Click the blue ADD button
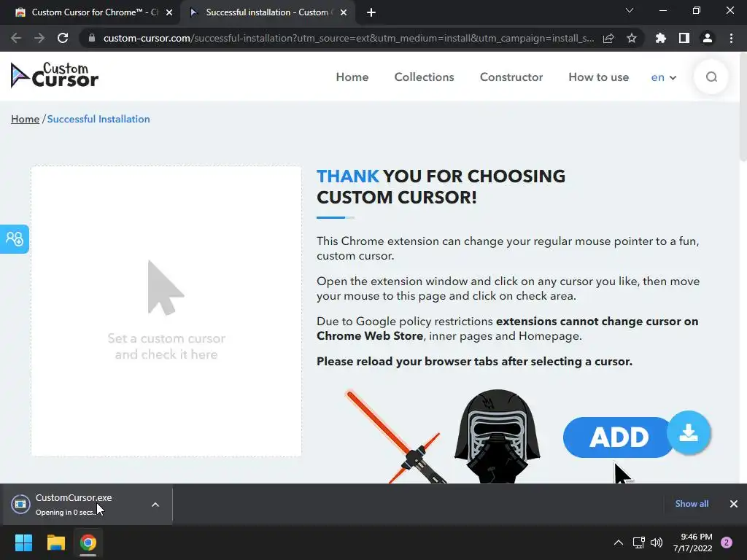This screenshot has width=747, height=560. click(x=617, y=437)
